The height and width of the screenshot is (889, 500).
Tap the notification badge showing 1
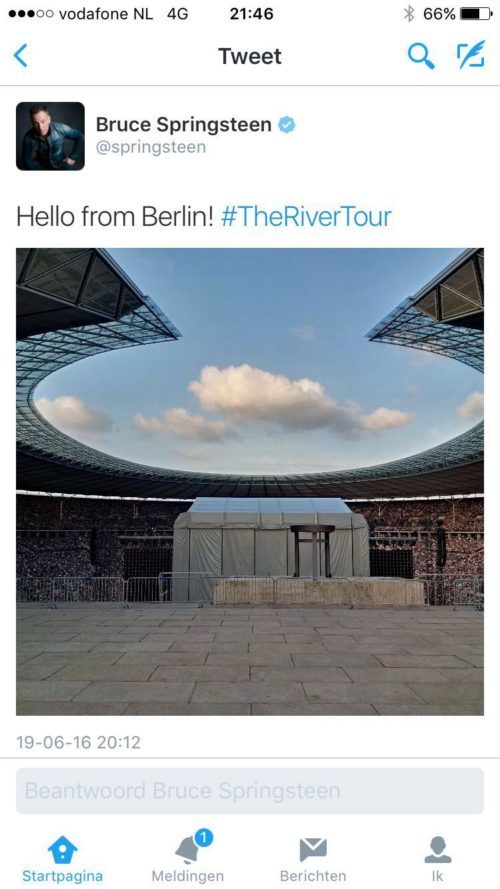click(204, 837)
